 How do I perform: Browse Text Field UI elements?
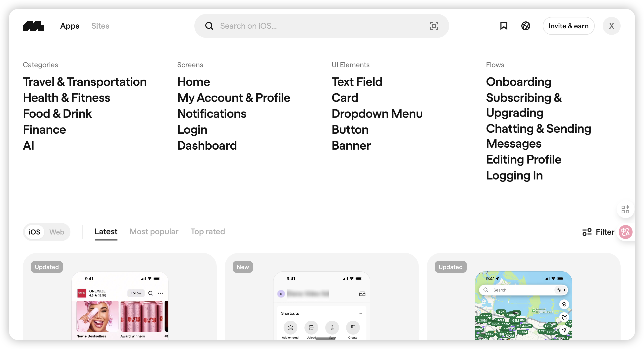(x=357, y=82)
